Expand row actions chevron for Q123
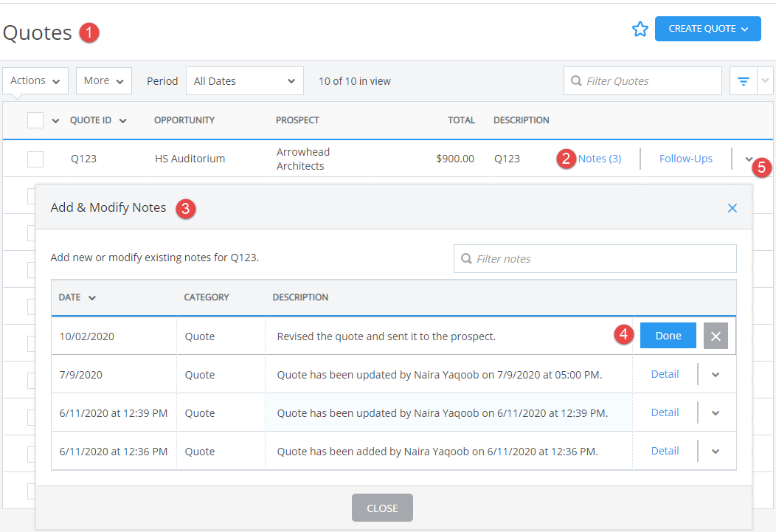The height and width of the screenshot is (532, 776). 748,159
